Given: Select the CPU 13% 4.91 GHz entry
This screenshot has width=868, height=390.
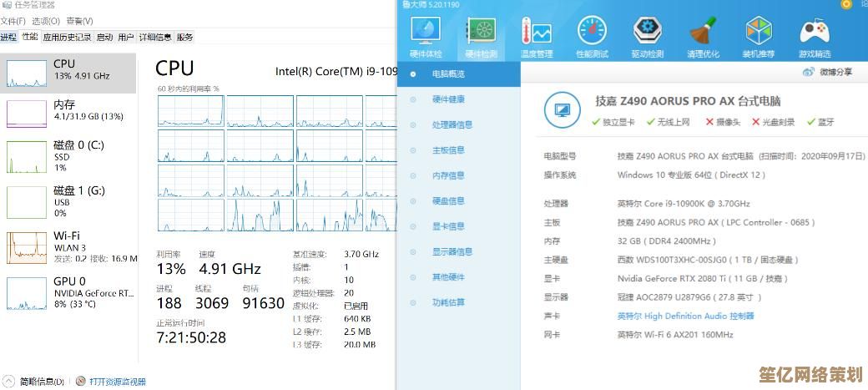Looking at the screenshot, I should (x=68, y=73).
